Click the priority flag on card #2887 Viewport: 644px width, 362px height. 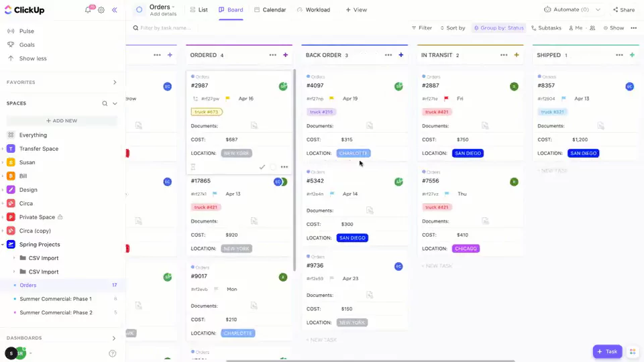[x=447, y=99]
